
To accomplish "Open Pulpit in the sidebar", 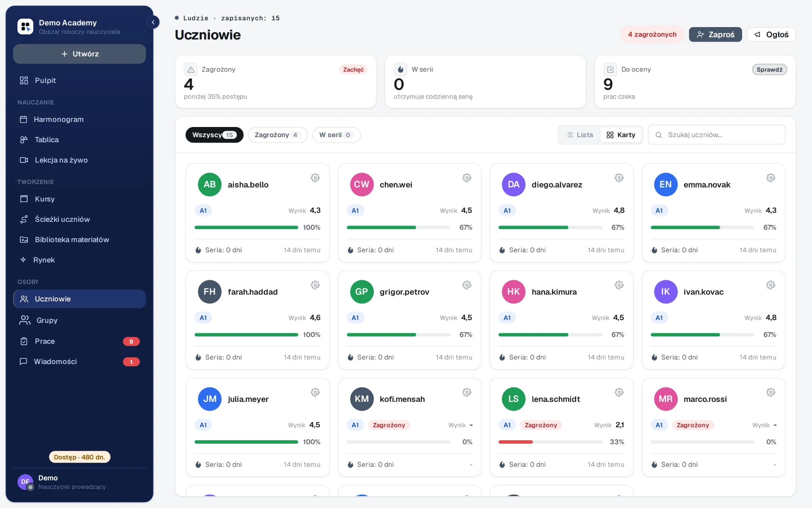I will (80, 80).
